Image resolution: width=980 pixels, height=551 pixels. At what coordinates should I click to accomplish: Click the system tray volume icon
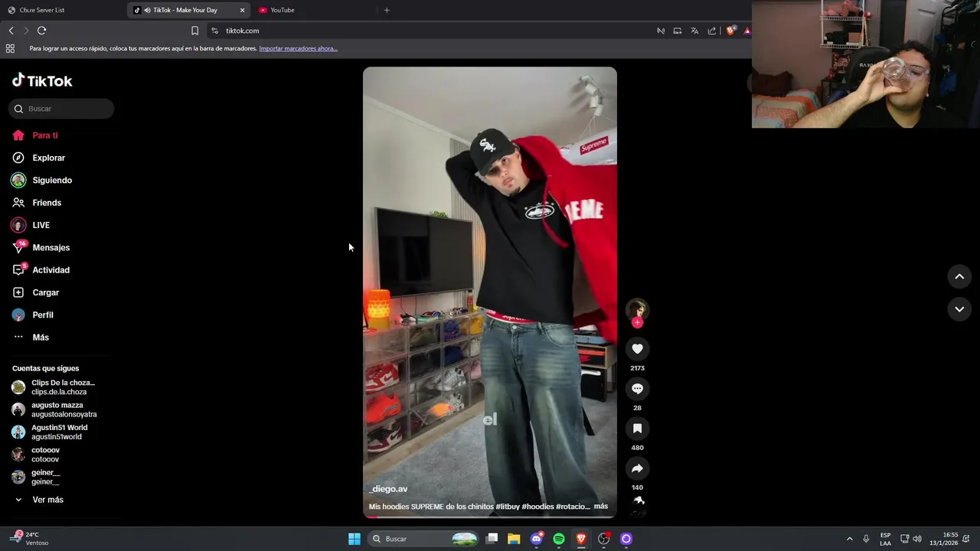pos(917,539)
